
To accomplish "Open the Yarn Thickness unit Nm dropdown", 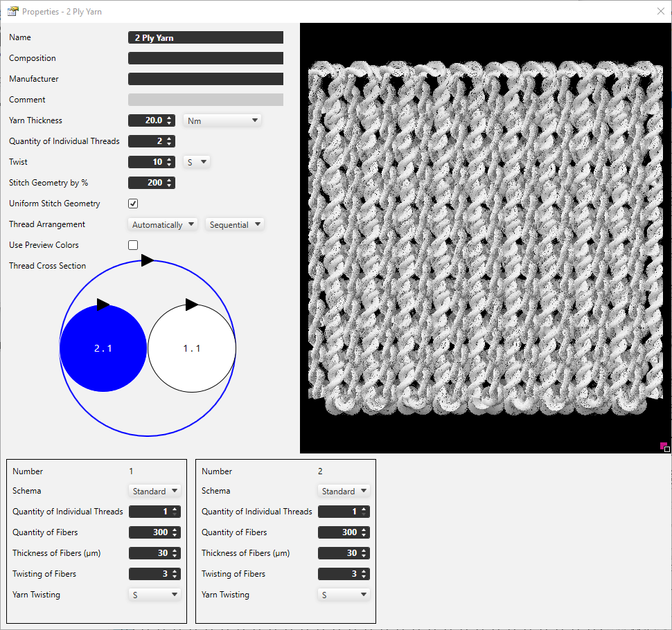I will point(222,120).
